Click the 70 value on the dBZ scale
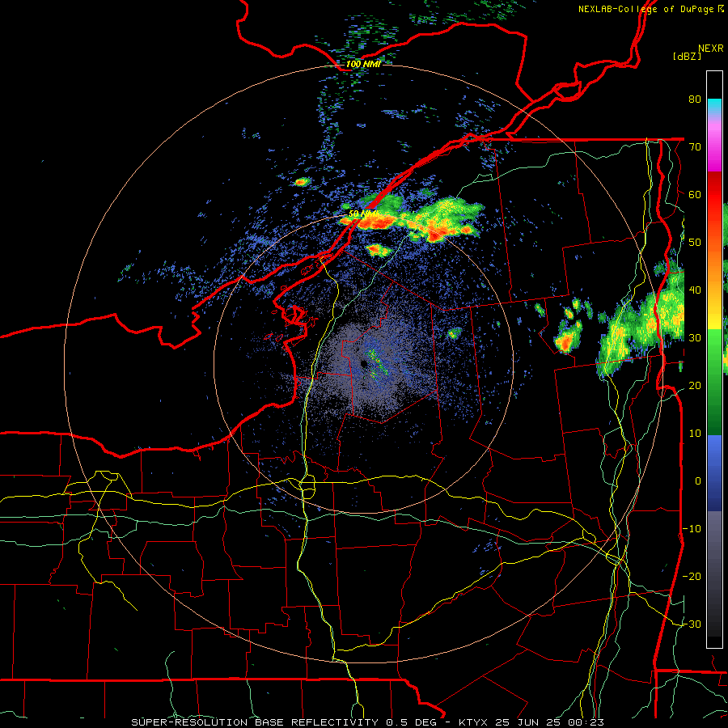 695,147
